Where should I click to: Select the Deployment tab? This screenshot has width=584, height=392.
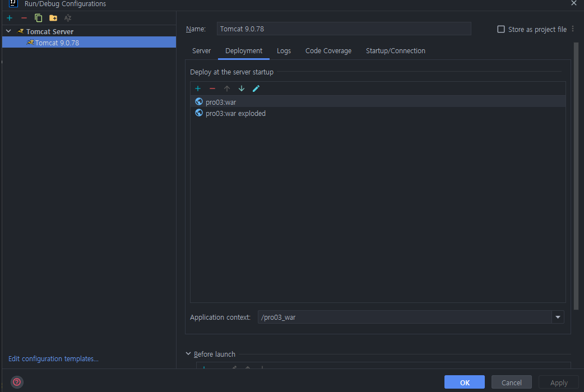click(244, 51)
